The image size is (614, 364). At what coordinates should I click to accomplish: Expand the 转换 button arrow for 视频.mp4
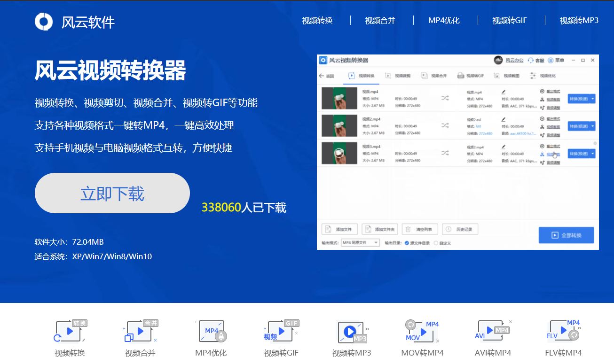point(593,99)
